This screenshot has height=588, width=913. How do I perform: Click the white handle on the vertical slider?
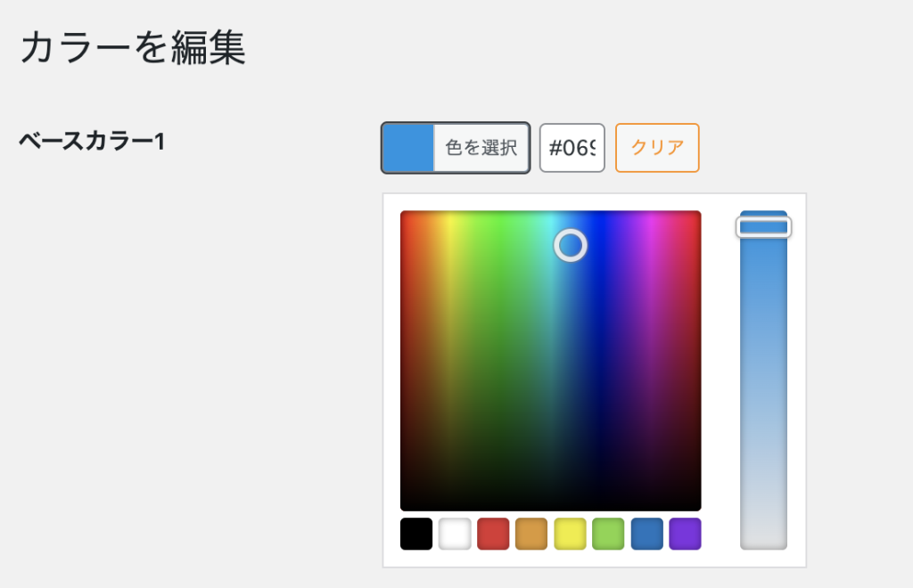click(763, 227)
